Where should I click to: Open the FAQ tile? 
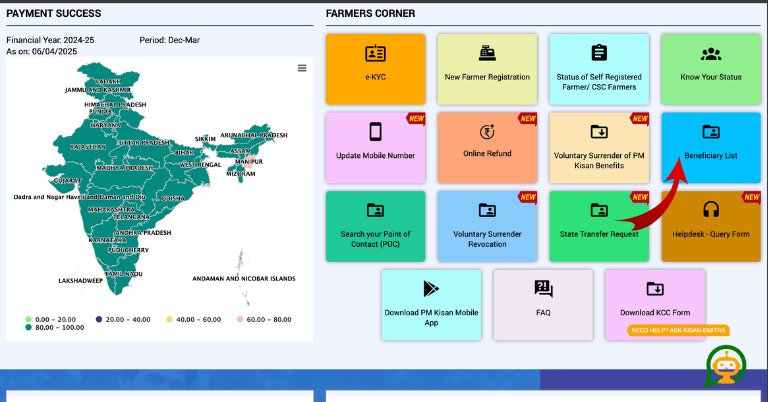tap(543, 305)
